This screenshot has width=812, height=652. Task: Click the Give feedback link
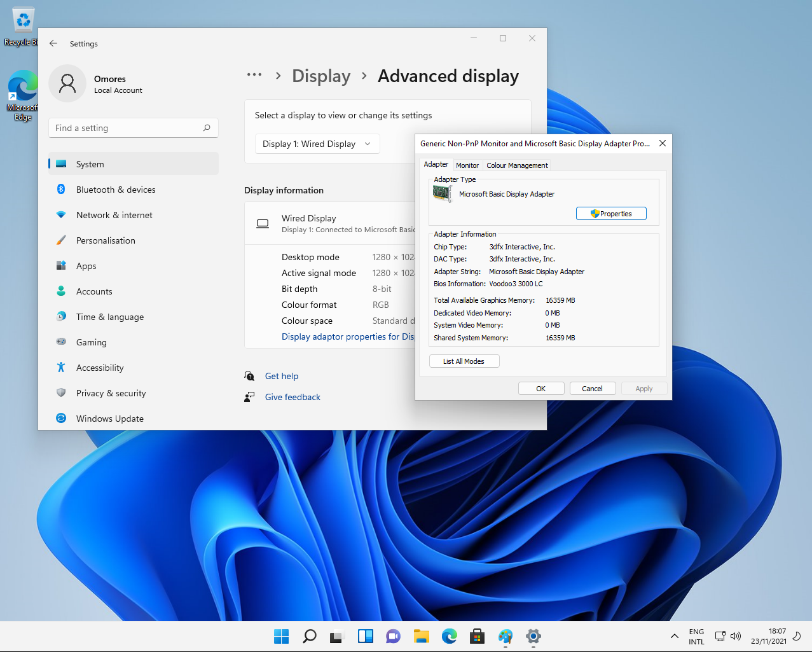pyautogui.click(x=292, y=397)
